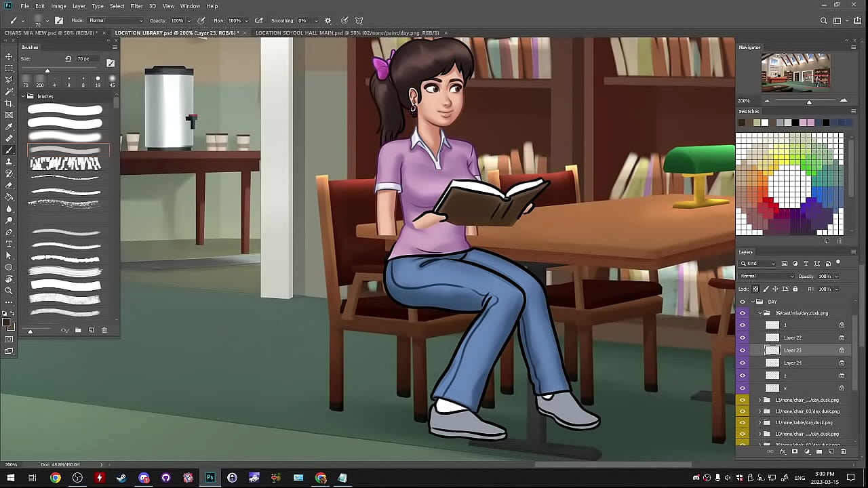The width and height of the screenshot is (868, 488).
Task: Switch to CHARS MIA NEW.psd tab
Action: pos(51,33)
